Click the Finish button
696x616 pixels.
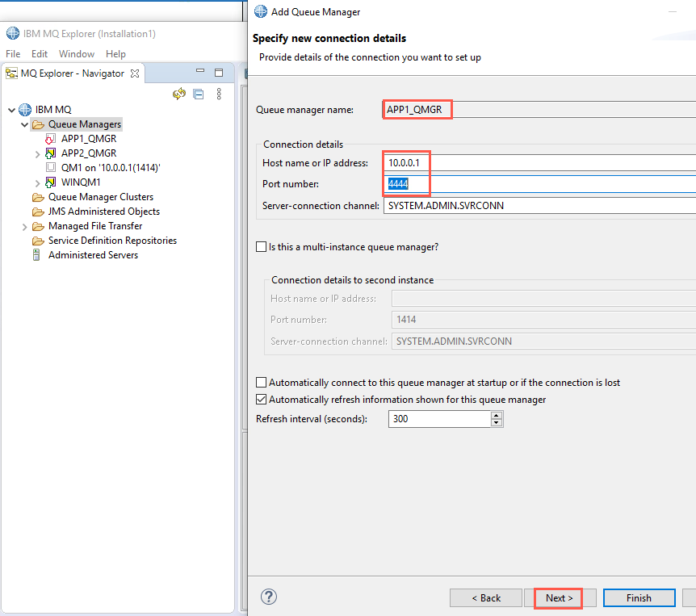(639, 598)
